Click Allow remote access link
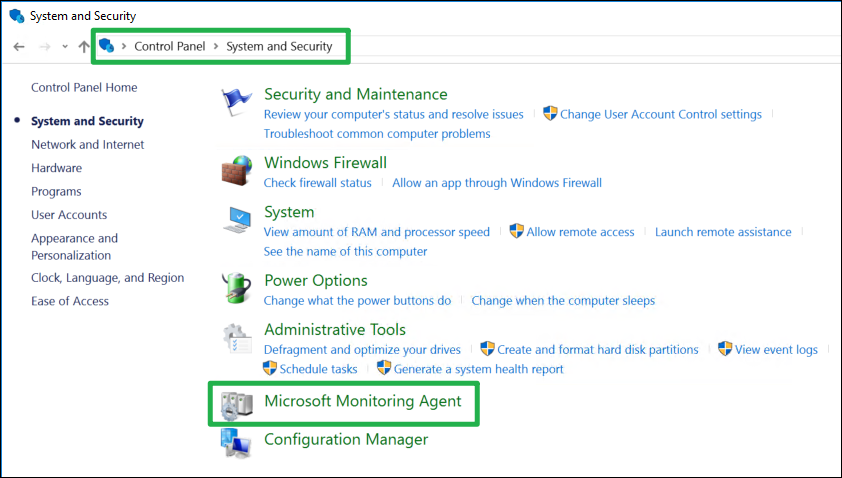 click(580, 232)
